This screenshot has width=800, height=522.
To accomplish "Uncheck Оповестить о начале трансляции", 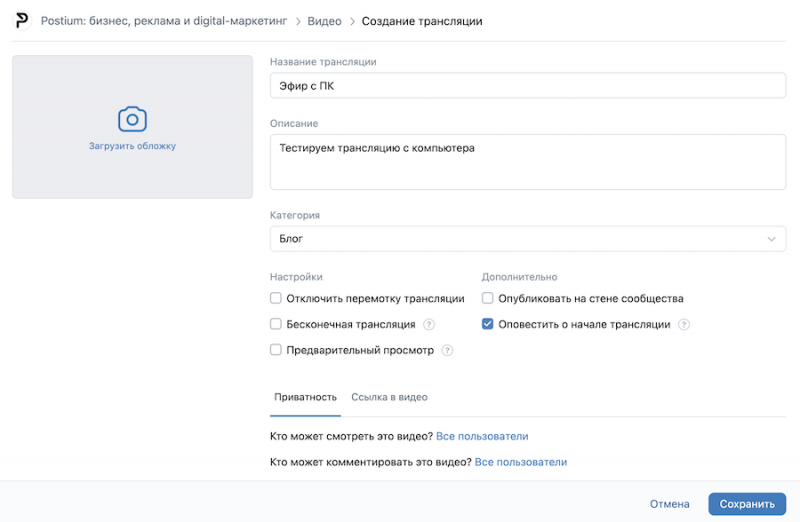I will [x=488, y=325].
